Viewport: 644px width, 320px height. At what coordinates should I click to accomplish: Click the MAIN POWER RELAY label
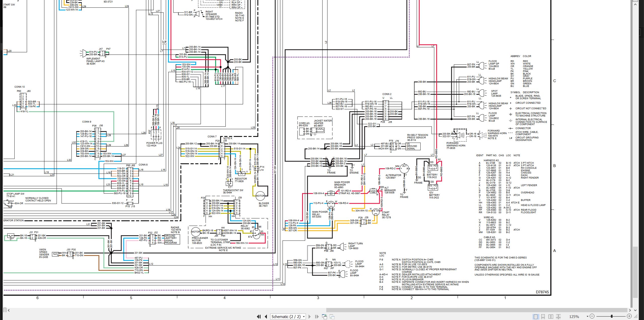(320, 214)
